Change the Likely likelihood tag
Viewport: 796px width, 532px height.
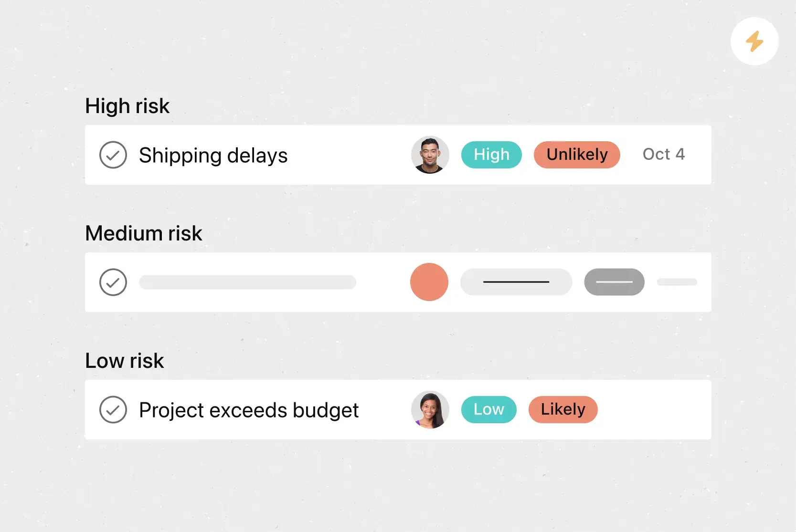point(563,409)
